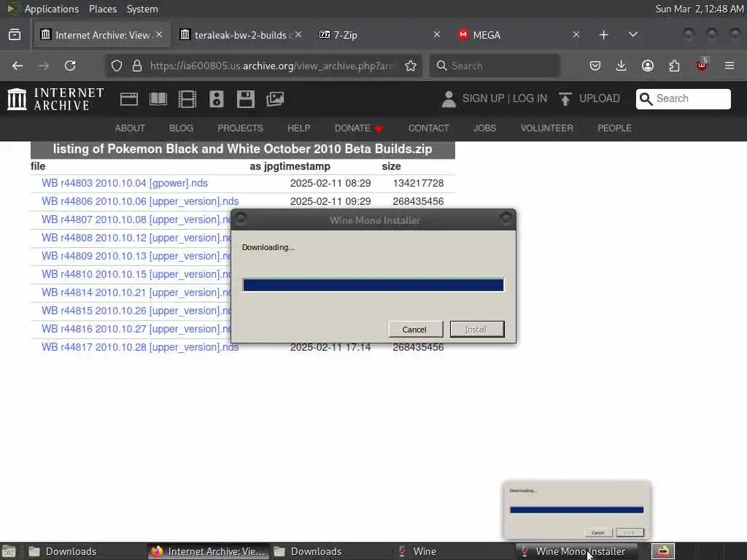The width and height of the screenshot is (747, 560).
Task: Click LOG IN link
Action: (x=530, y=98)
